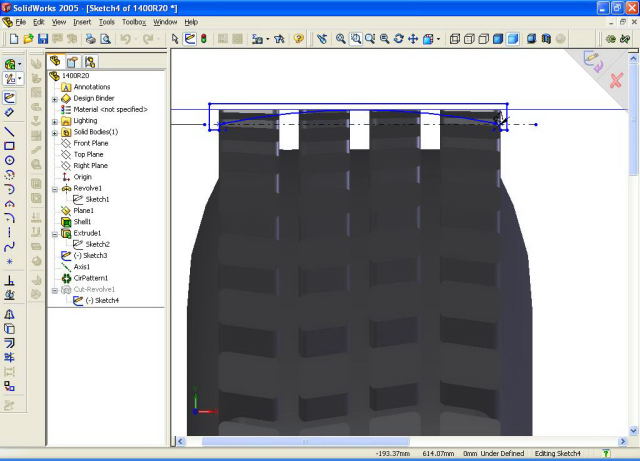Screen dimensions: 640x461
Task: Click the Save icon in toolbar
Action: (43, 39)
